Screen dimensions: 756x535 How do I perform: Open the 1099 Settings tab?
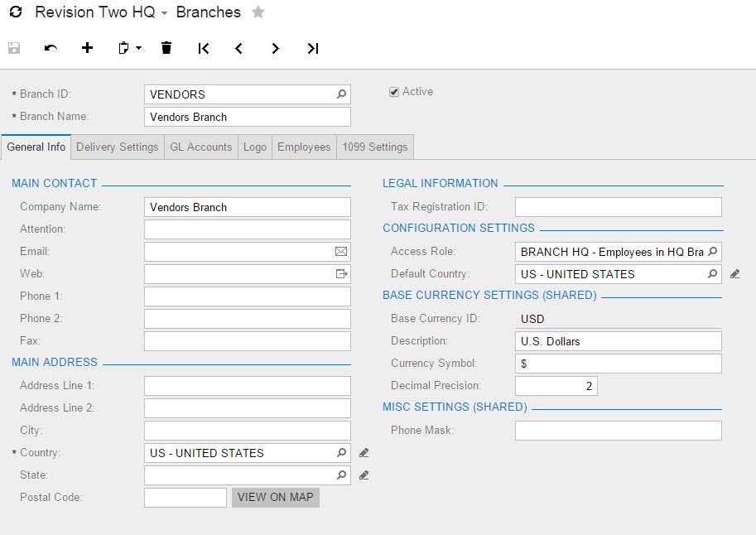point(375,147)
